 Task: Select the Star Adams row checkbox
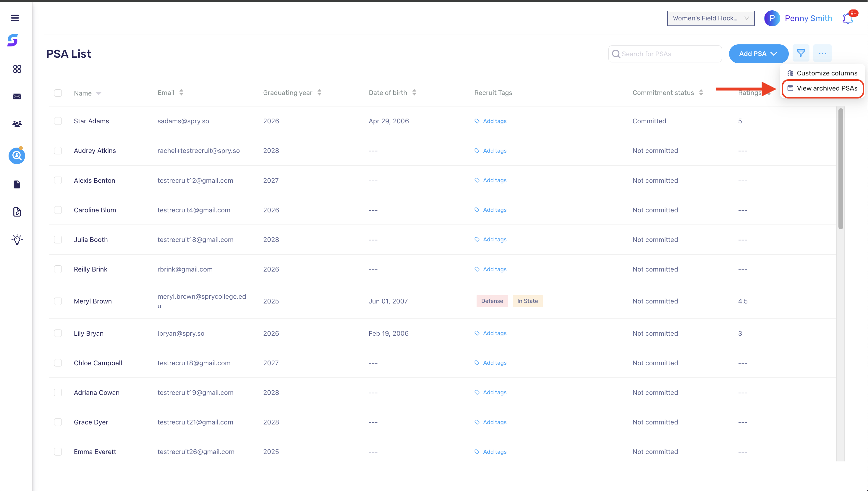pos(58,121)
